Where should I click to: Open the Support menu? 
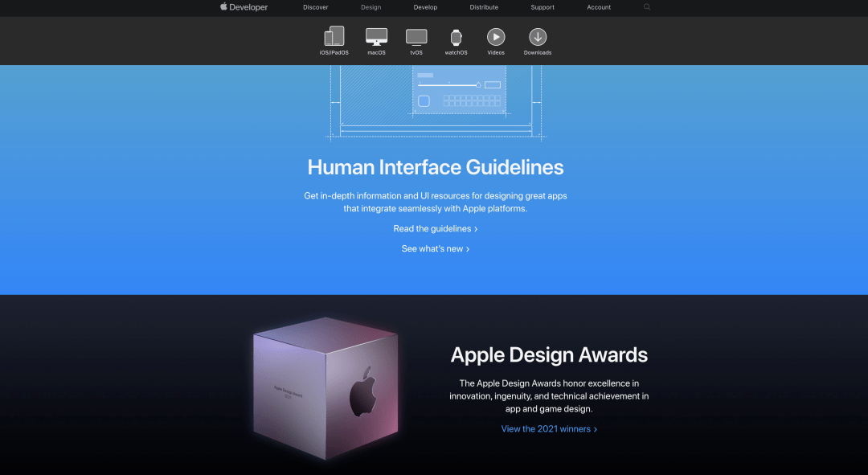[x=542, y=7]
